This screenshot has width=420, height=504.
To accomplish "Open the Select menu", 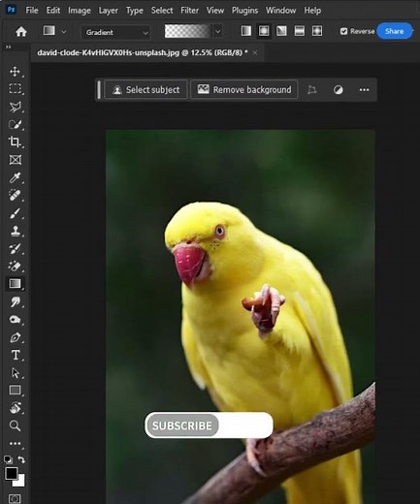I will (162, 11).
